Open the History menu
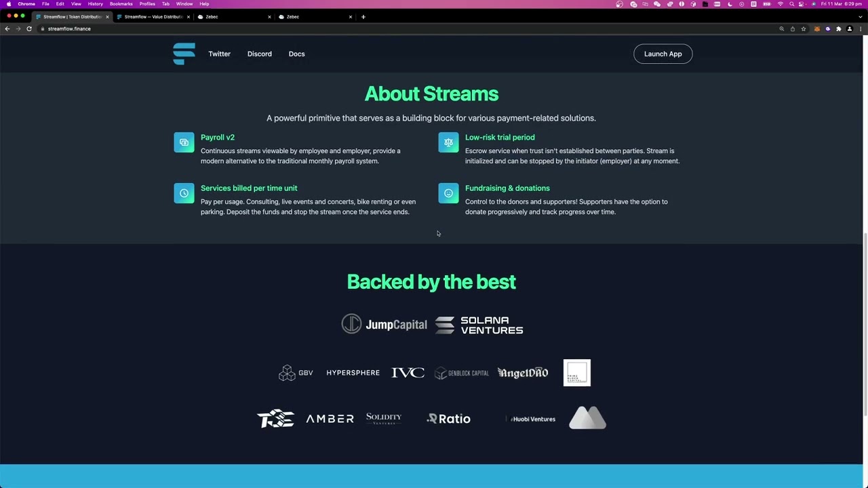The width and height of the screenshot is (868, 488). (96, 3)
